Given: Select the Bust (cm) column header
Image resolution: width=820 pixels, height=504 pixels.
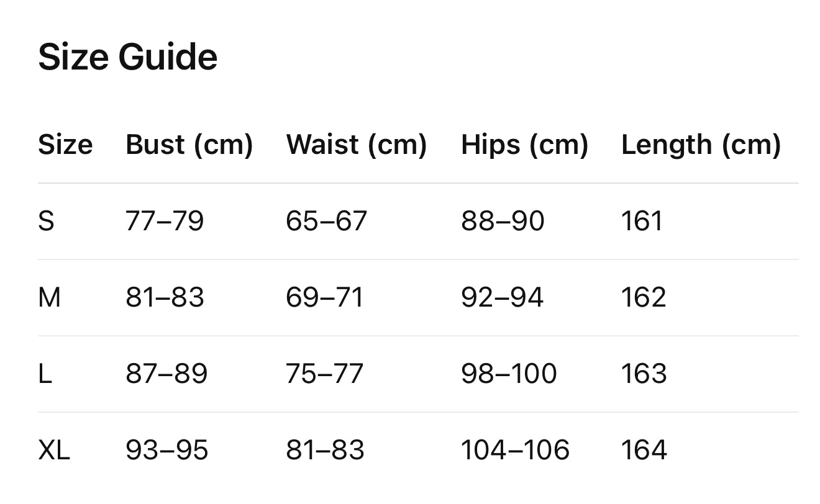Looking at the screenshot, I should coord(189,145).
